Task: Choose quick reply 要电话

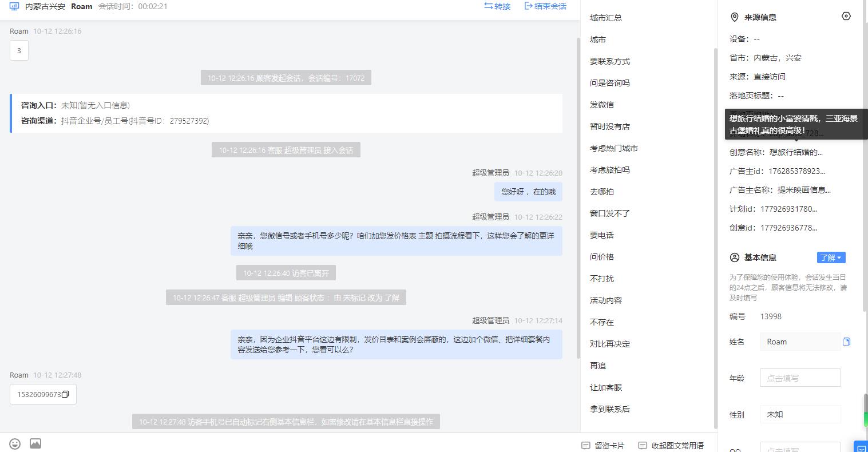Action: point(602,235)
